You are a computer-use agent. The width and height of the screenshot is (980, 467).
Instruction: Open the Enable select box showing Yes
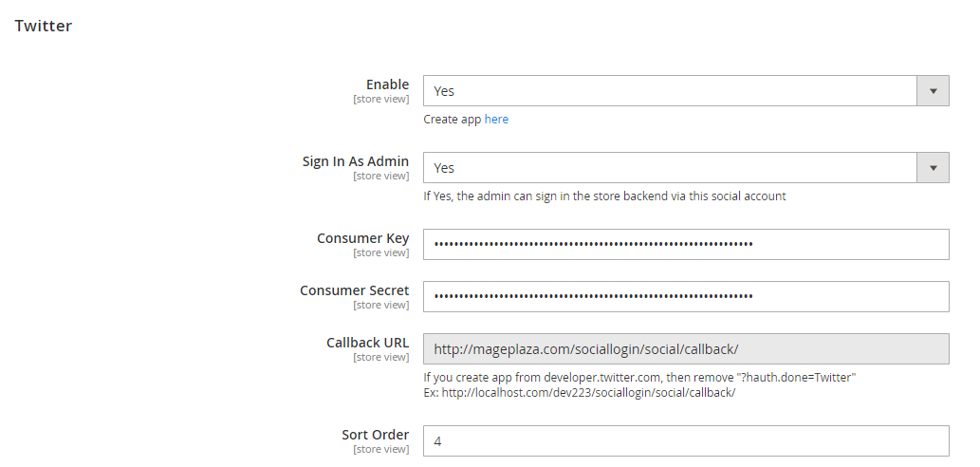(670, 91)
